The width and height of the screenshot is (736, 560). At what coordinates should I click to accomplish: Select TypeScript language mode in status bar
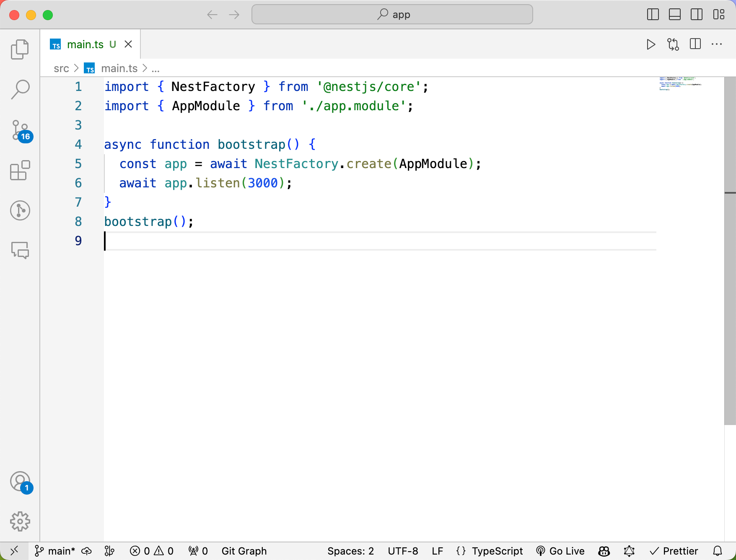497,551
